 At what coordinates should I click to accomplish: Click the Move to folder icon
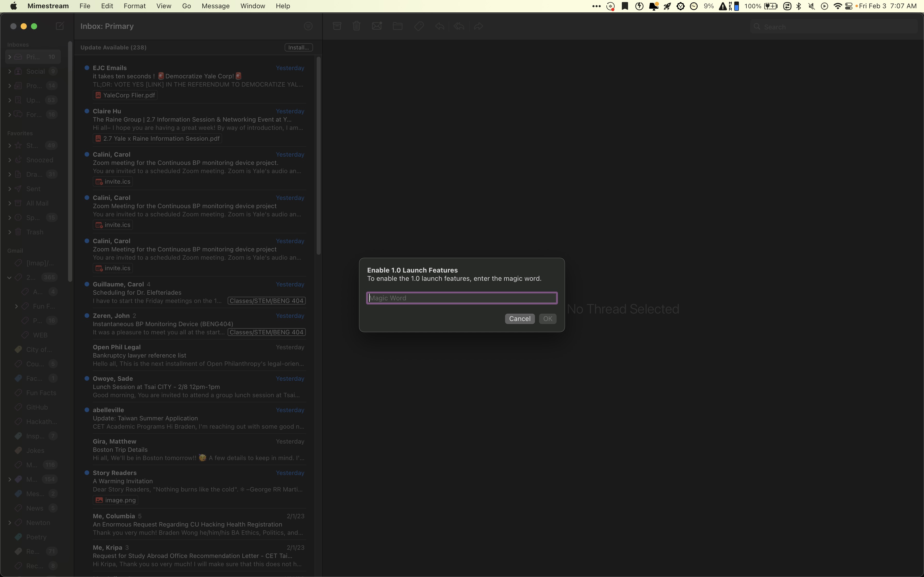[398, 26]
